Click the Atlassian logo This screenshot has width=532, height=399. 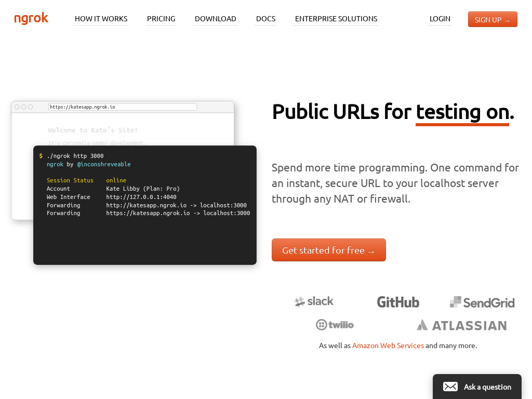tap(461, 325)
